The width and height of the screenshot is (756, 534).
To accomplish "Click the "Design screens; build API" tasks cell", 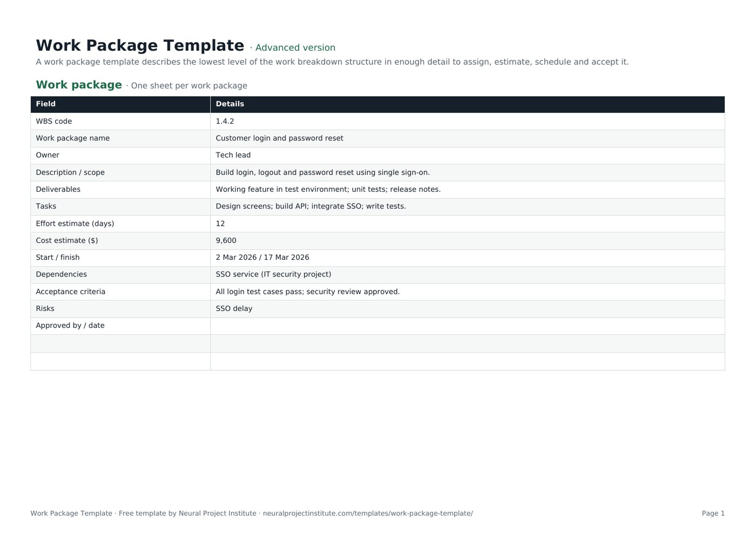I will pos(468,207).
